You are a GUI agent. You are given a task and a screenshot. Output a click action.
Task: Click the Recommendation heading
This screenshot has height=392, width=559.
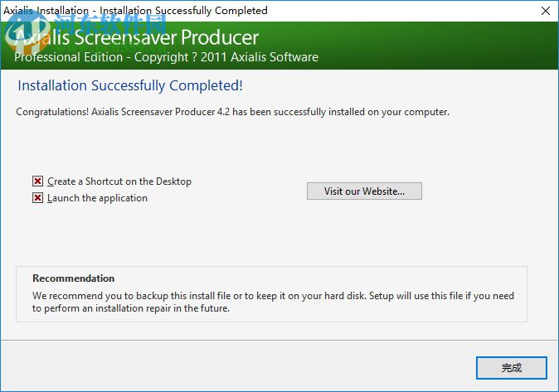74,278
